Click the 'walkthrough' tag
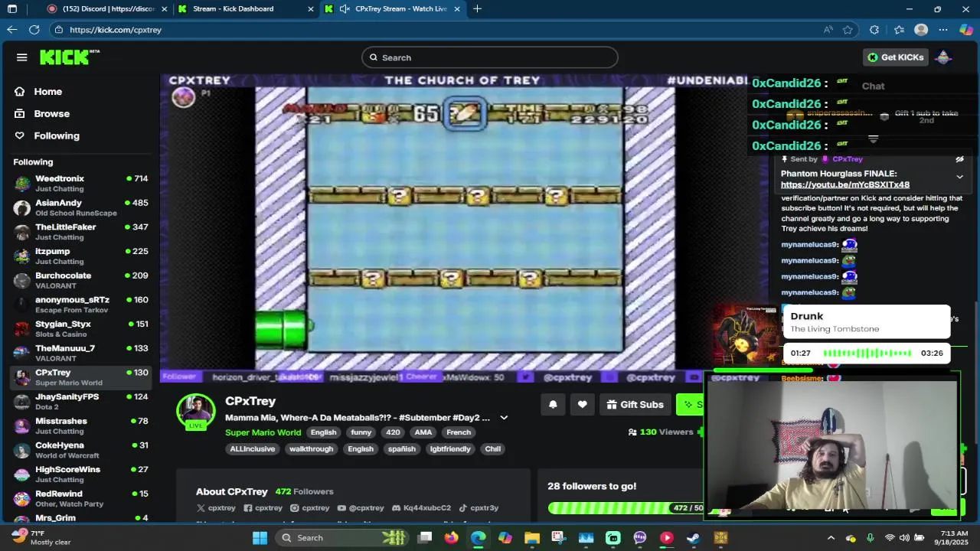Screen dimensions: 980x551 [x=311, y=449]
